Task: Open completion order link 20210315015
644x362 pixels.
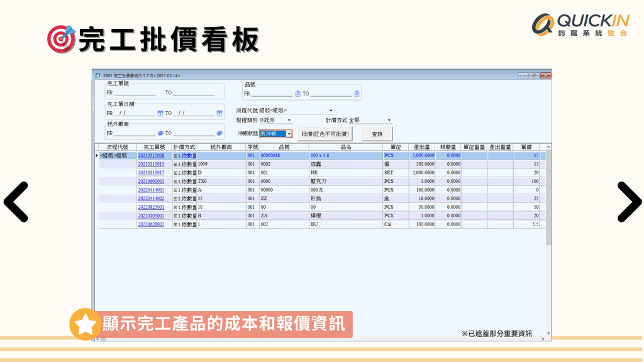Action: [x=151, y=164]
